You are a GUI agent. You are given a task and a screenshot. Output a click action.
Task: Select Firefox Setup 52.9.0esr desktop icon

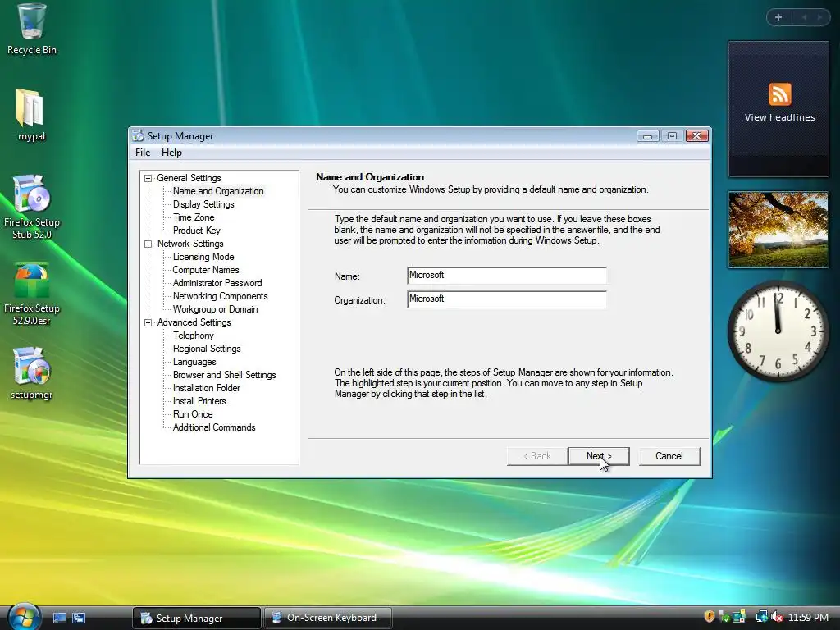point(32,294)
